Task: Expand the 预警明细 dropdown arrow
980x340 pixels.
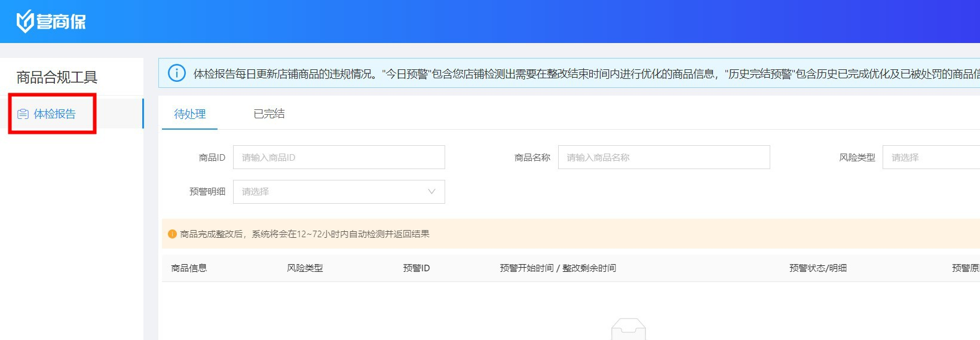Action: tap(431, 192)
